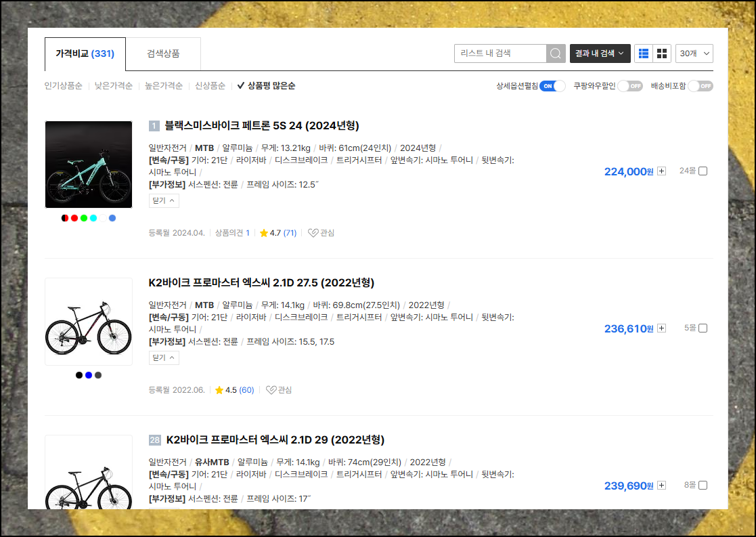Image resolution: width=756 pixels, height=537 pixels.
Task: Select blue swatch under 프로마스터 27.5 bike
Action: [x=89, y=375]
